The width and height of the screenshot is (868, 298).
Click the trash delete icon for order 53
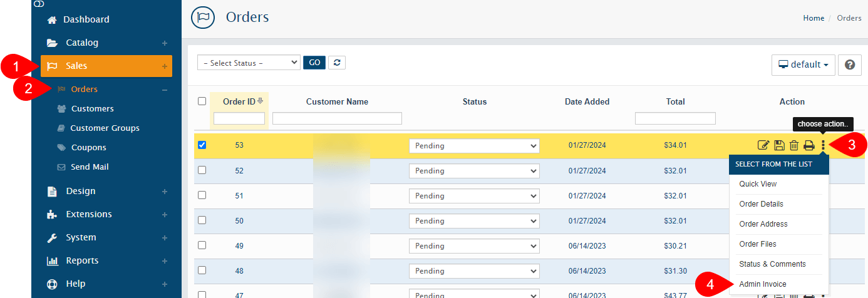coord(793,146)
